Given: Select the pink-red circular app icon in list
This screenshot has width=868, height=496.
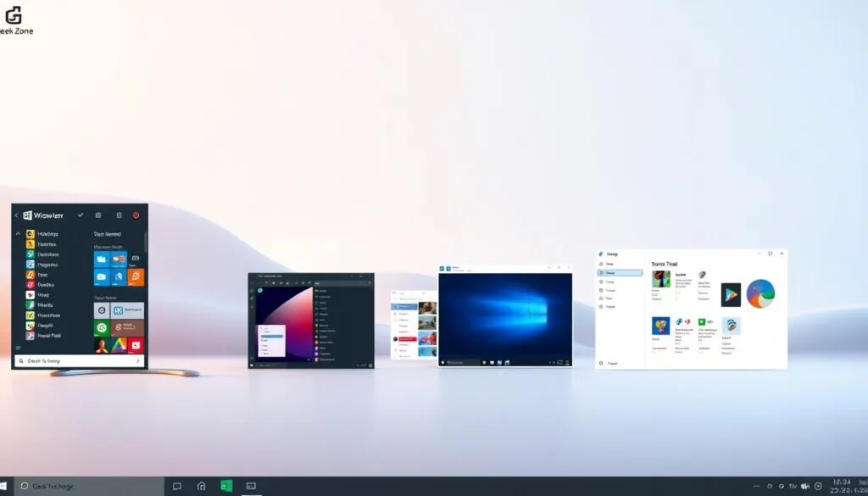Looking at the screenshot, I should (x=30, y=285).
